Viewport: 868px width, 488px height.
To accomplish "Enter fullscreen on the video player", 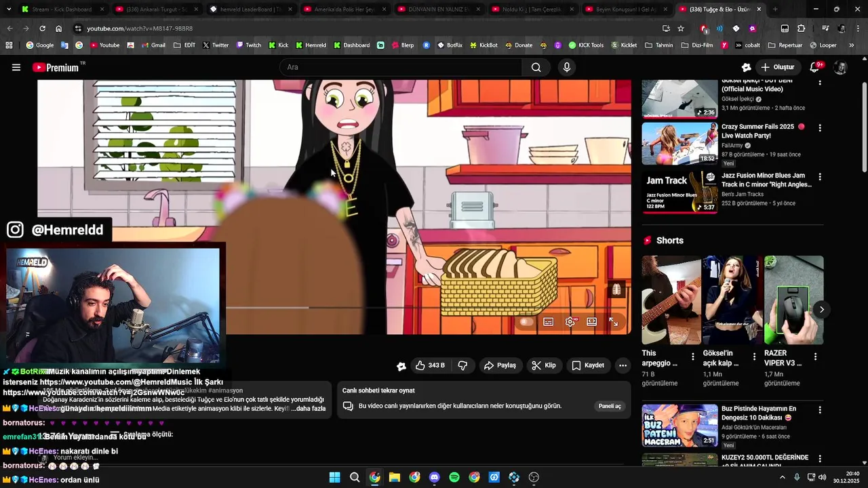I will (614, 322).
